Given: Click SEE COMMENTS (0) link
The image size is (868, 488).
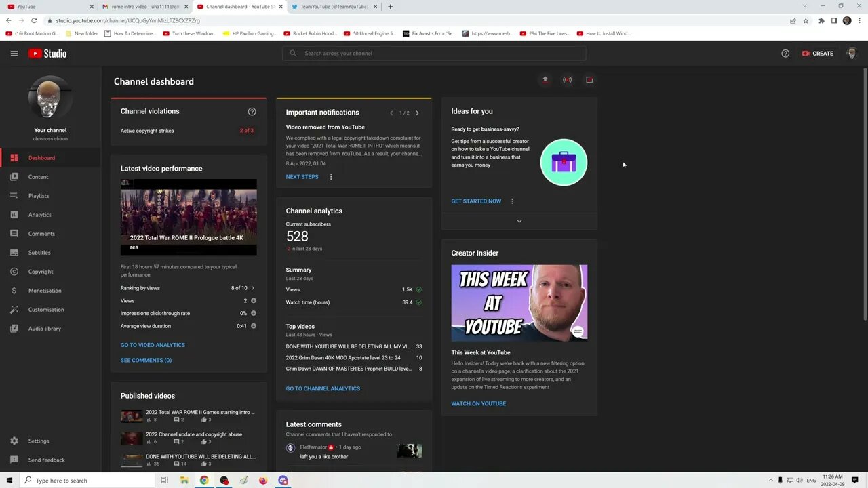Looking at the screenshot, I should click(x=146, y=361).
